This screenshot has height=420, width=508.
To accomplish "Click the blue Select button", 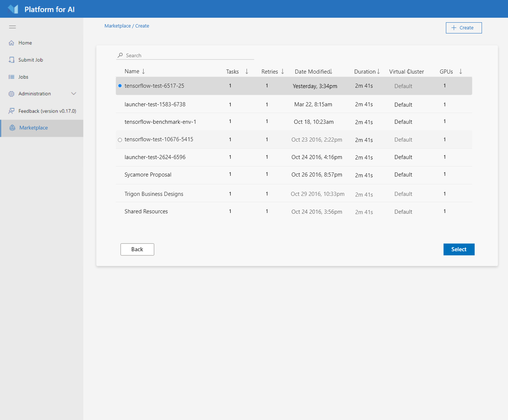I will [x=459, y=249].
